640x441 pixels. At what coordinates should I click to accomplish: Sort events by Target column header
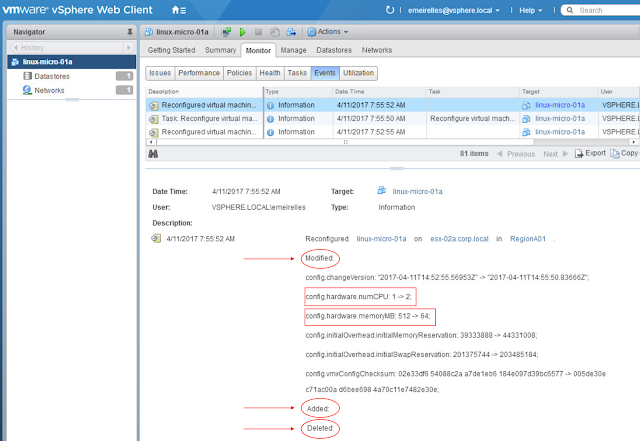(558, 91)
